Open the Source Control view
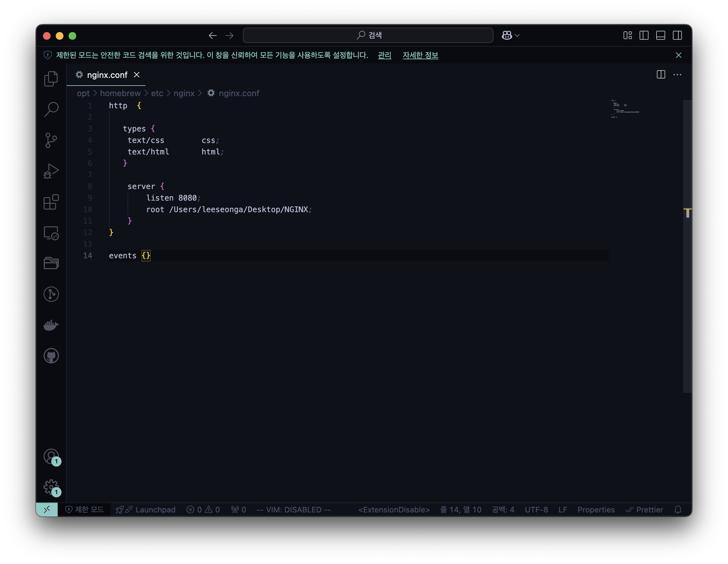 tap(51, 140)
